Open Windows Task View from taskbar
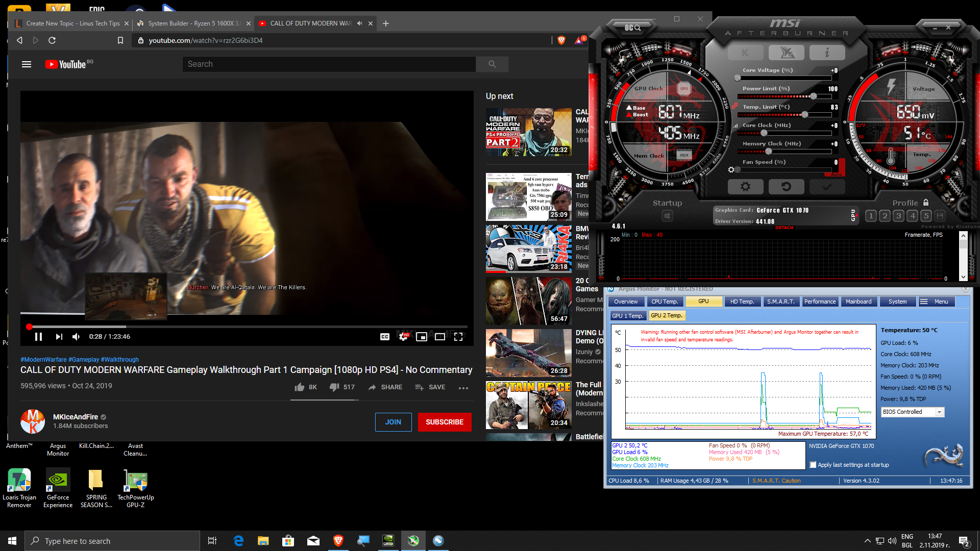 click(212, 541)
